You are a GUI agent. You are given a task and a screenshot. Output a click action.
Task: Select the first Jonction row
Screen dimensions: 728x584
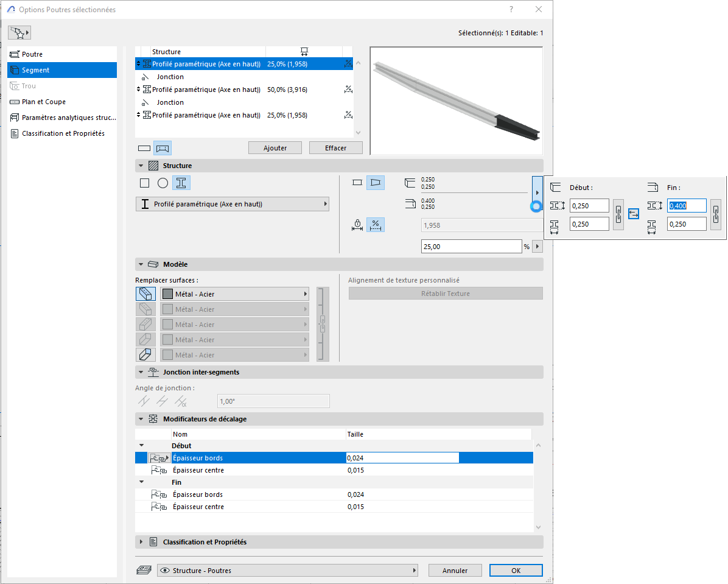click(244, 77)
